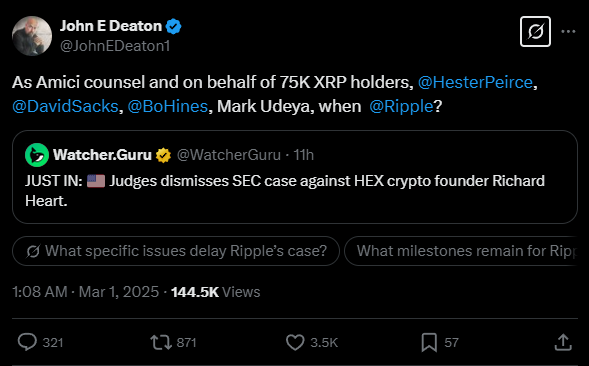Open the three-dot more options menu
The width and height of the screenshot is (589, 366).
568,32
